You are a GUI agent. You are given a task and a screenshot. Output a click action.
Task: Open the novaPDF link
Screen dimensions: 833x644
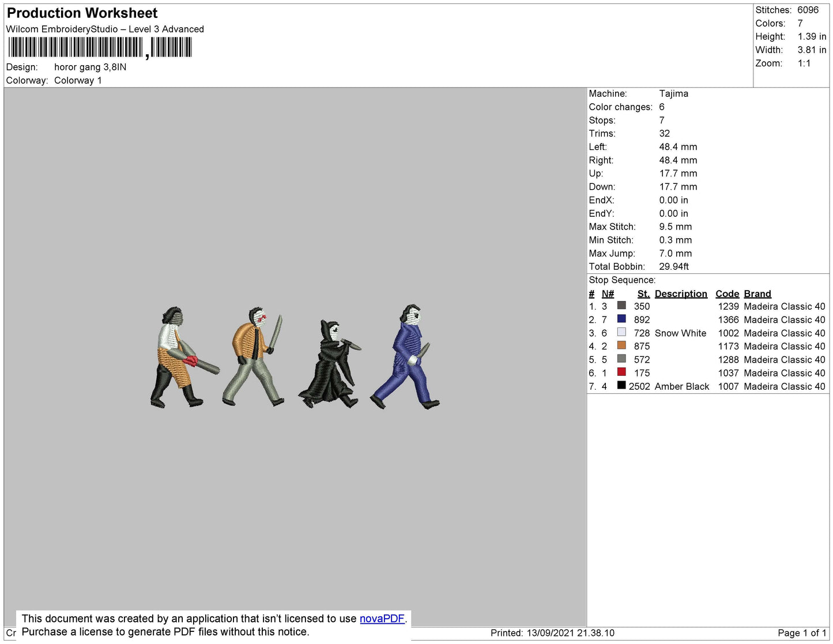[382, 619]
